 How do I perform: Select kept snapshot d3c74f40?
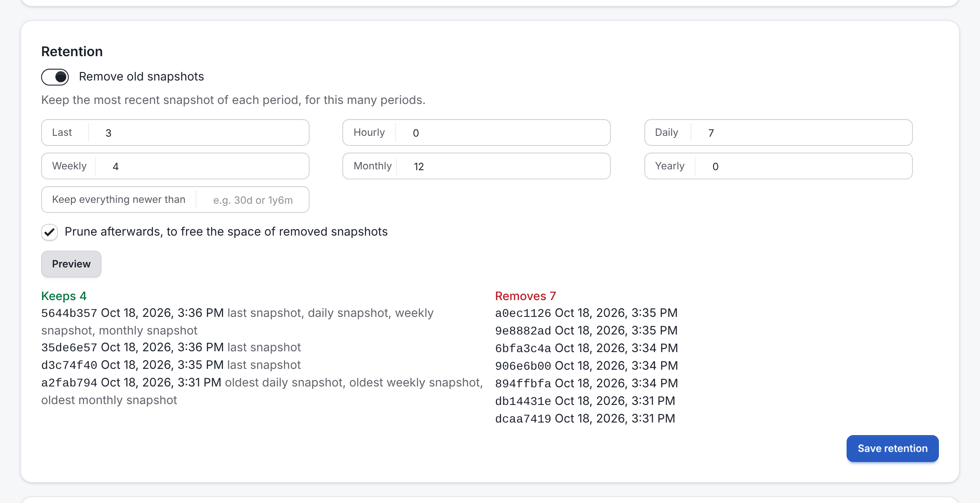(x=69, y=365)
